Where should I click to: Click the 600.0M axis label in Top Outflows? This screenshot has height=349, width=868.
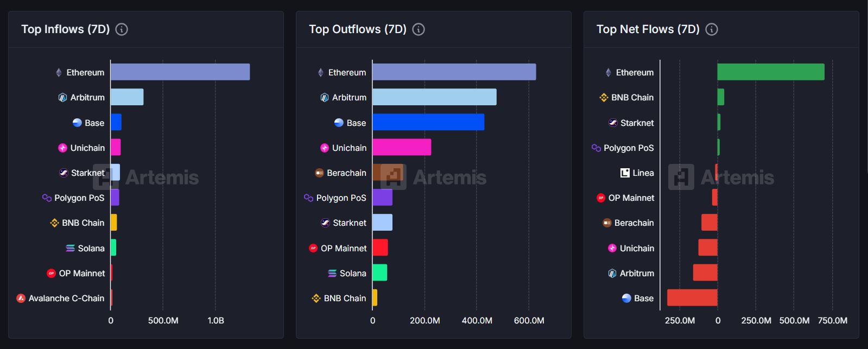(x=529, y=321)
